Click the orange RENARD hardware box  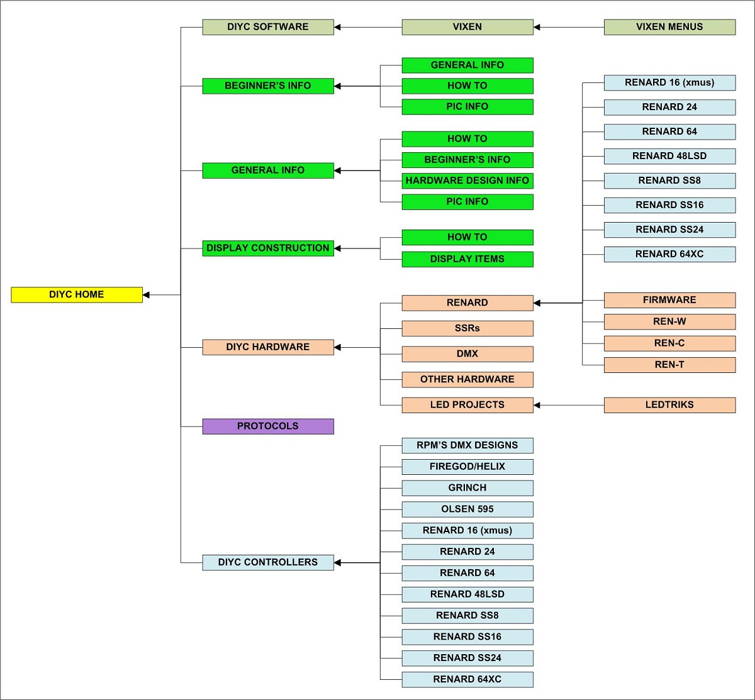[467, 303]
